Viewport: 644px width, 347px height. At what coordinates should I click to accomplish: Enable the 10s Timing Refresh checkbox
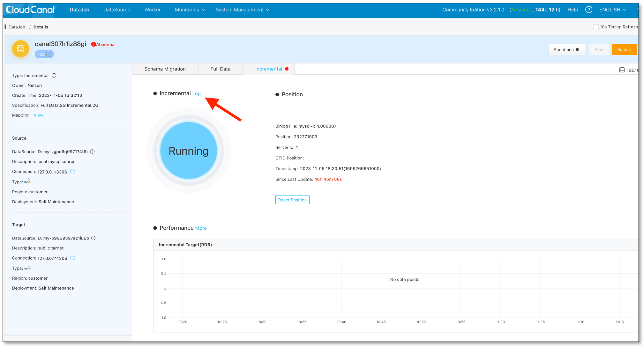pyautogui.click(x=595, y=27)
